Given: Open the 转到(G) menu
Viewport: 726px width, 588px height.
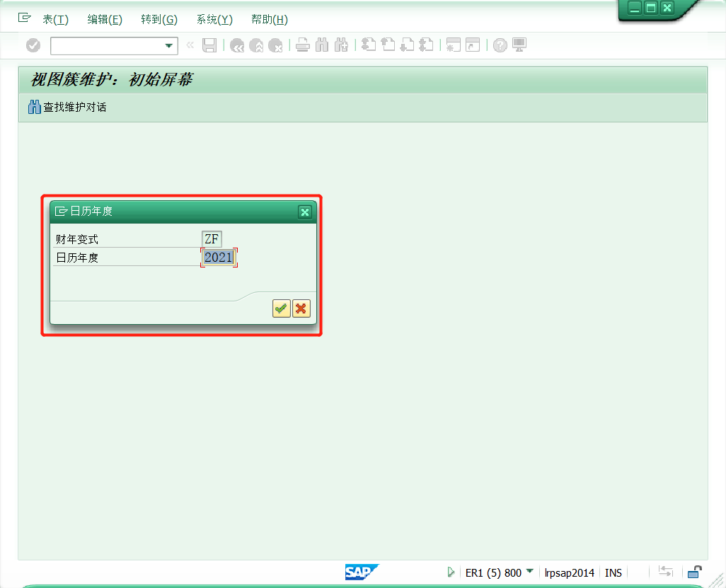Looking at the screenshot, I should pyautogui.click(x=159, y=19).
